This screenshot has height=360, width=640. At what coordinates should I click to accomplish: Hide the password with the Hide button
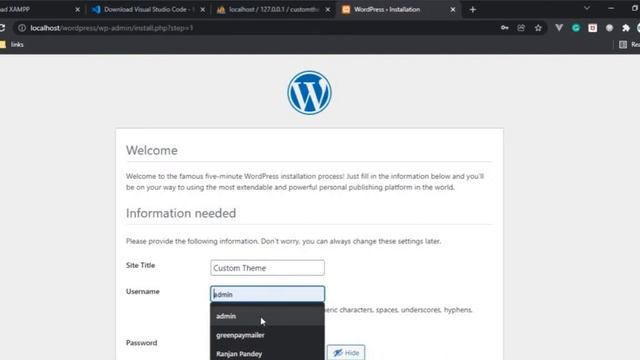[x=346, y=353]
